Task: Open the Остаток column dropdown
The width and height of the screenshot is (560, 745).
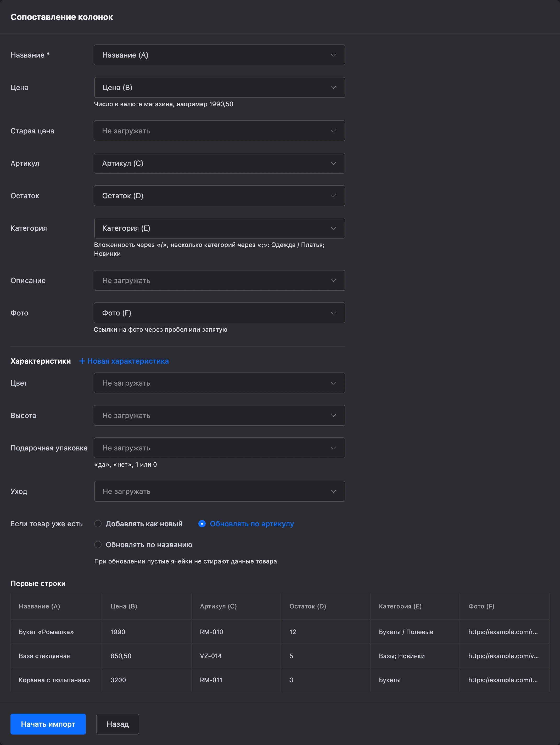Action: [x=219, y=196]
